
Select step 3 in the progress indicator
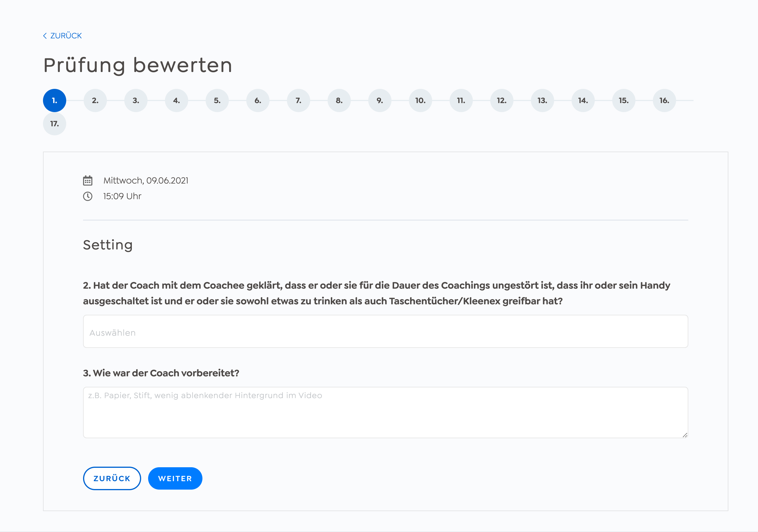135,100
